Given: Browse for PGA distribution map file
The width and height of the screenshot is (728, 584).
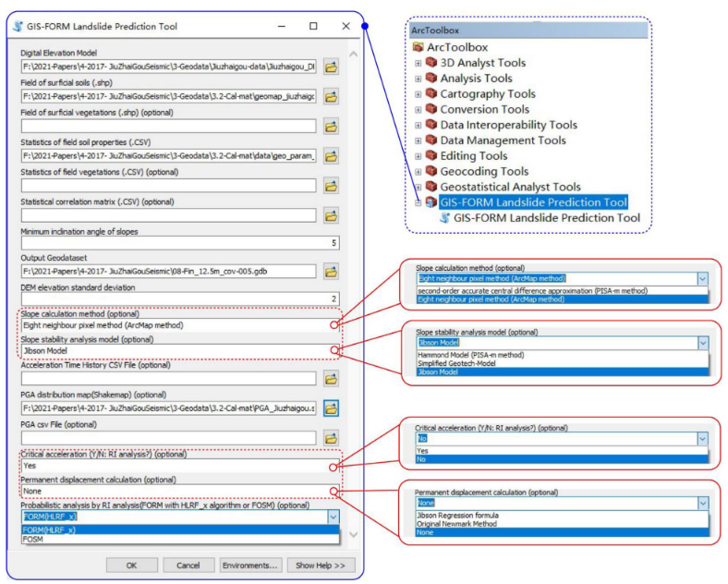Looking at the screenshot, I should tap(331, 408).
